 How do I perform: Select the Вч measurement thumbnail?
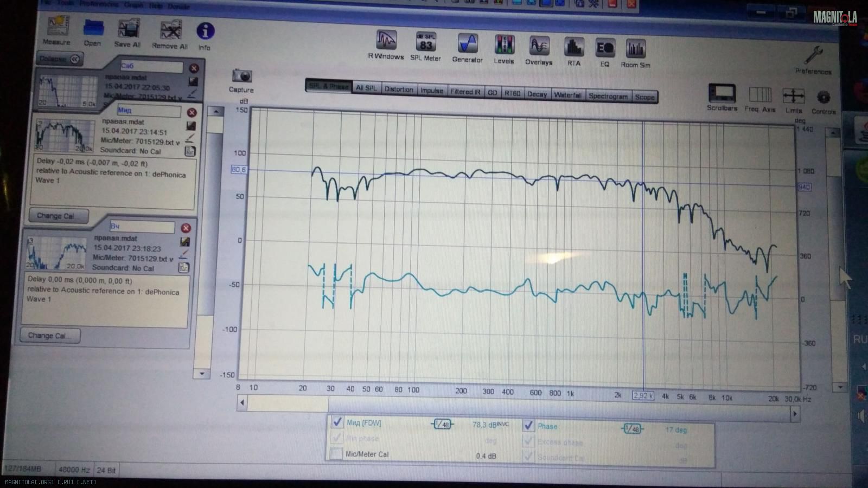56,253
